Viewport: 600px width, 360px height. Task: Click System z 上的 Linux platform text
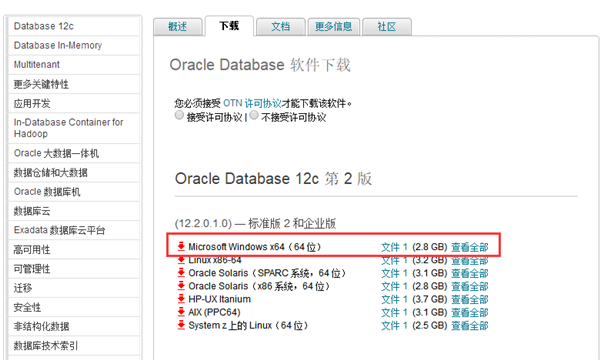[x=248, y=325]
